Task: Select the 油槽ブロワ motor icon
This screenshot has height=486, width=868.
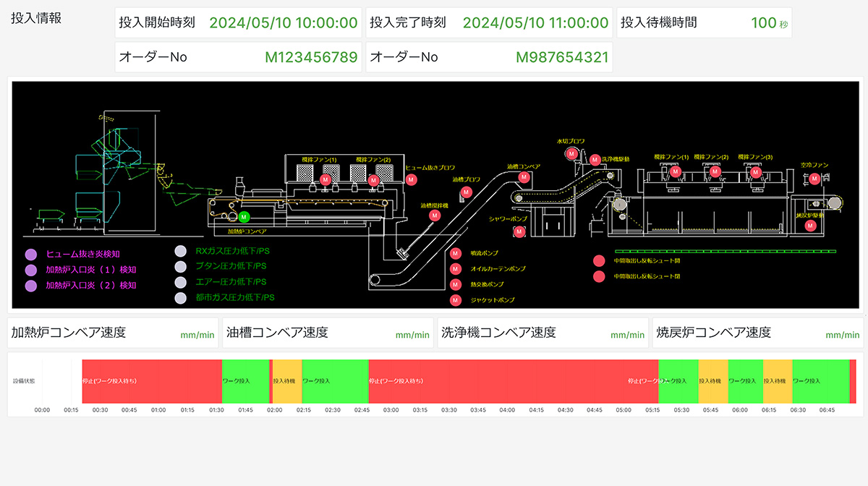Action: click(466, 192)
